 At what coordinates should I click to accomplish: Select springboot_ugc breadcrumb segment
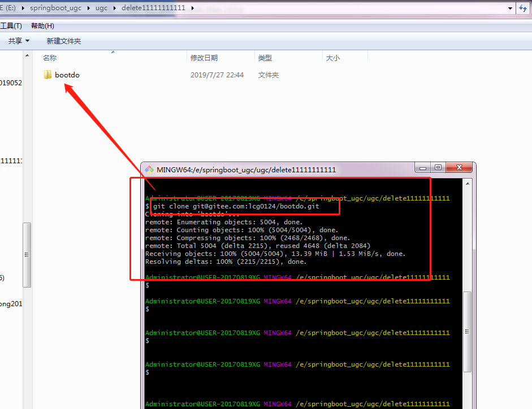(x=55, y=8)
